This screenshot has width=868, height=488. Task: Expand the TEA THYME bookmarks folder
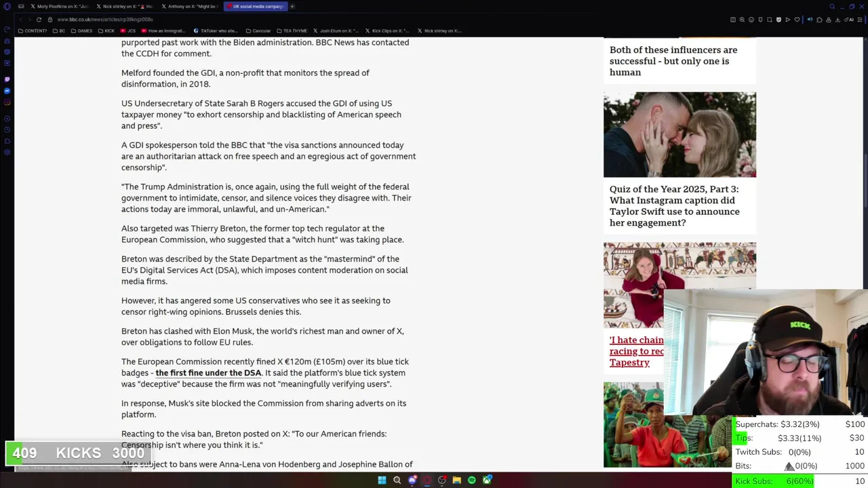[x=292, y=30]
